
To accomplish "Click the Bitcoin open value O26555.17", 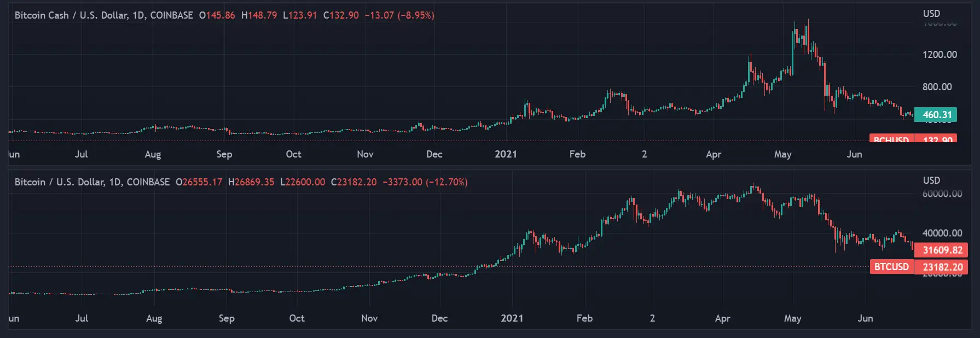I will [199, 182].
